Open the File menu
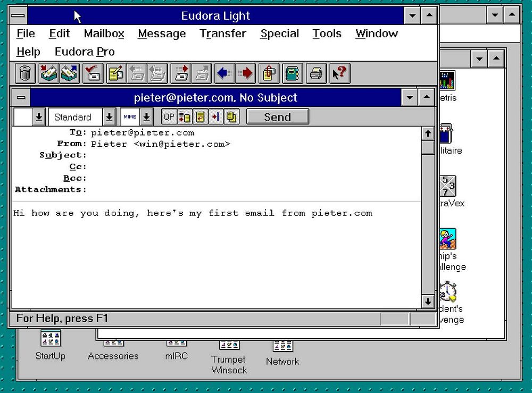 pyautogui.click(x=26, y=34)
